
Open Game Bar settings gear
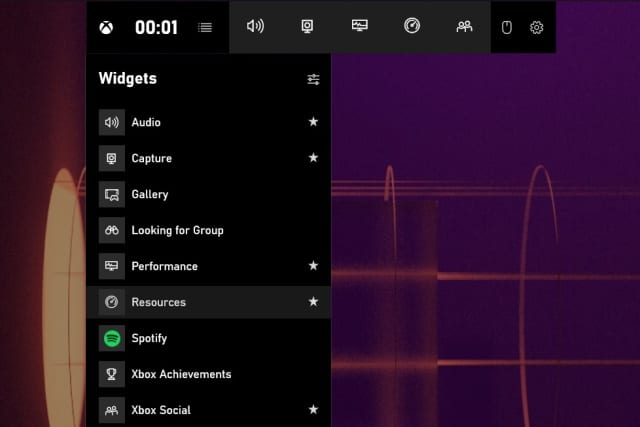click(x=536, y=27)
